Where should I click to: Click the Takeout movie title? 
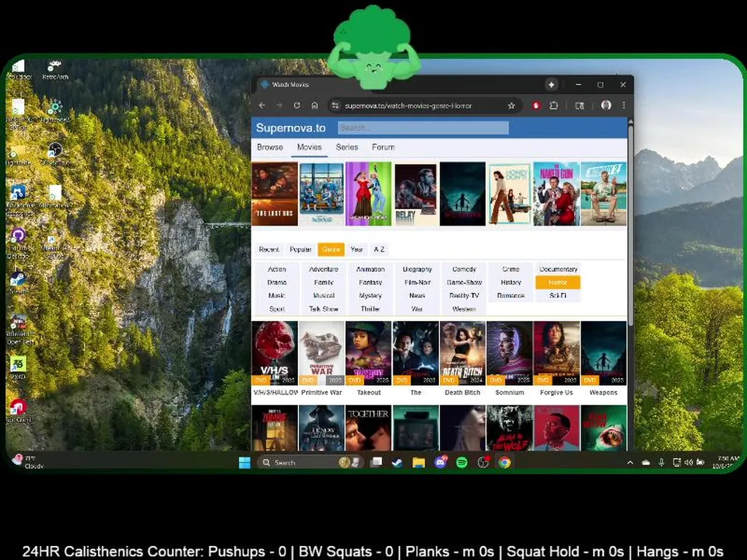(369, 392)
